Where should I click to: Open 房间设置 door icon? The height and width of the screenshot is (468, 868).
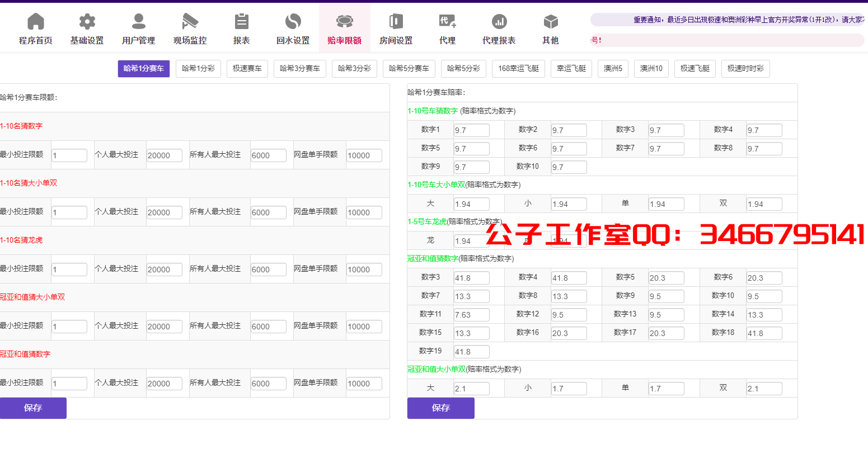[396, 22]
